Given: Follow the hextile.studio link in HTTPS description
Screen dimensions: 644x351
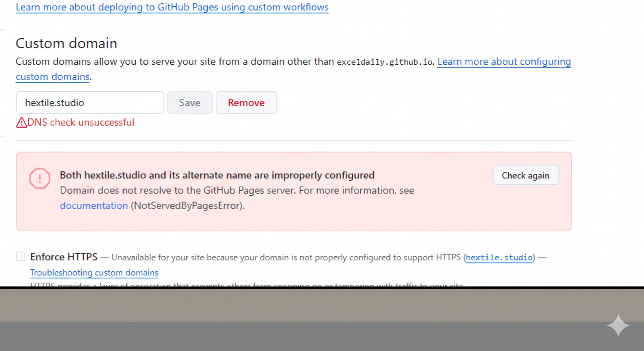Looking at the screenshot, I should (x=499, y=257).
